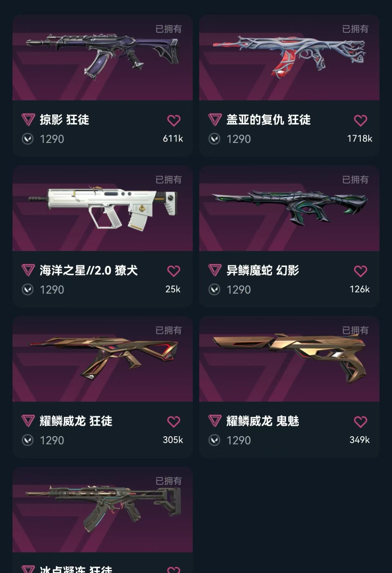Tap heart icon for 耀鳞威龙 鬼魅
Screen dimensions: 392x573
click(x=360, y=422)
